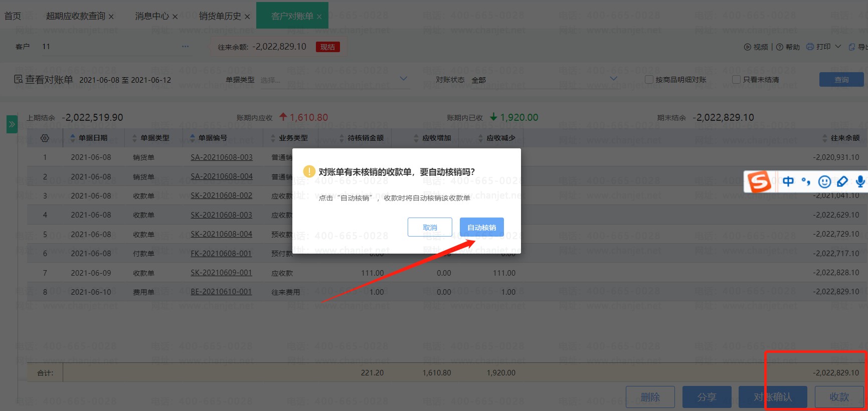Click the help question mark icon

point(780,47)
